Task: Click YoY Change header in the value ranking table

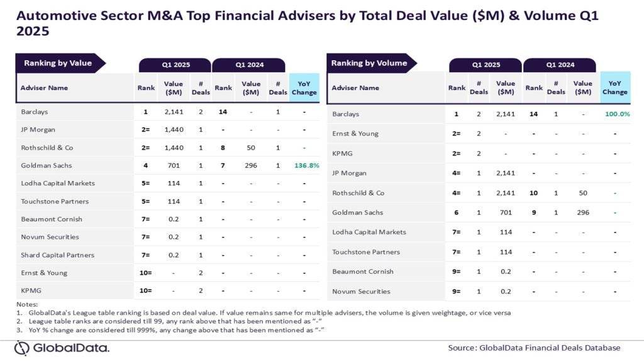Action: [304, 88]
